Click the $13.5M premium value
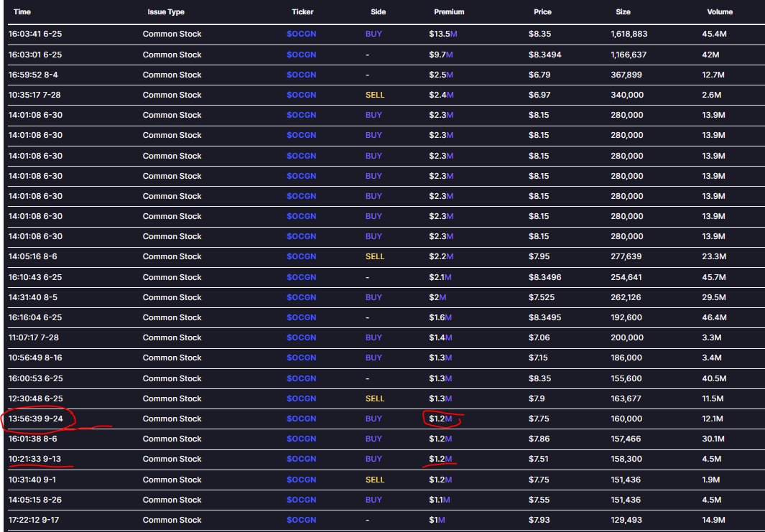This screenshot has width=765, height=532. [443, 34]
